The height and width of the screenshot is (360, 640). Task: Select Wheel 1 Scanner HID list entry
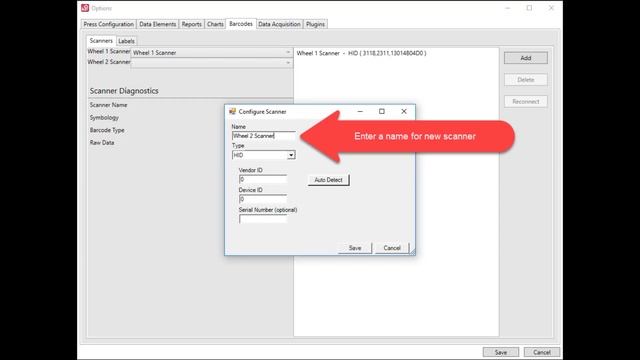362,53
